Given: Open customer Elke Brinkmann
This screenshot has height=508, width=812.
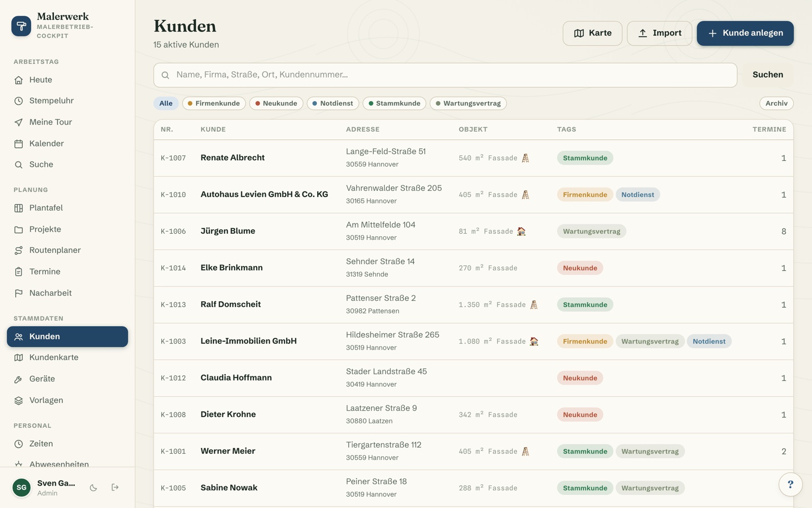Looking at the screenshot, I should click(x=231, y=268).
